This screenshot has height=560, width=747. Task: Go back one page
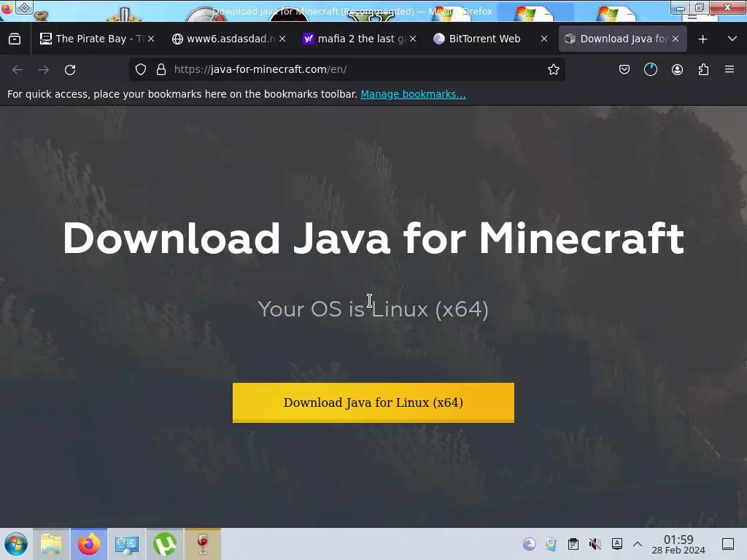pyautogui.click(x=18, y=69)
